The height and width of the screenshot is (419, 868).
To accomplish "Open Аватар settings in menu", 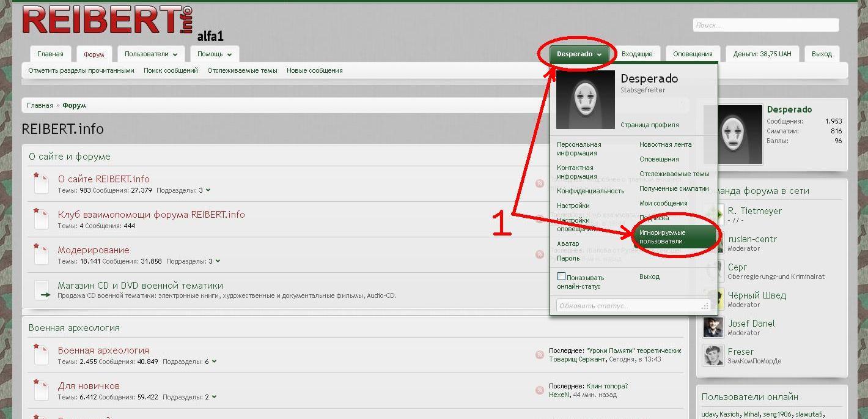I will coord(568,243).
